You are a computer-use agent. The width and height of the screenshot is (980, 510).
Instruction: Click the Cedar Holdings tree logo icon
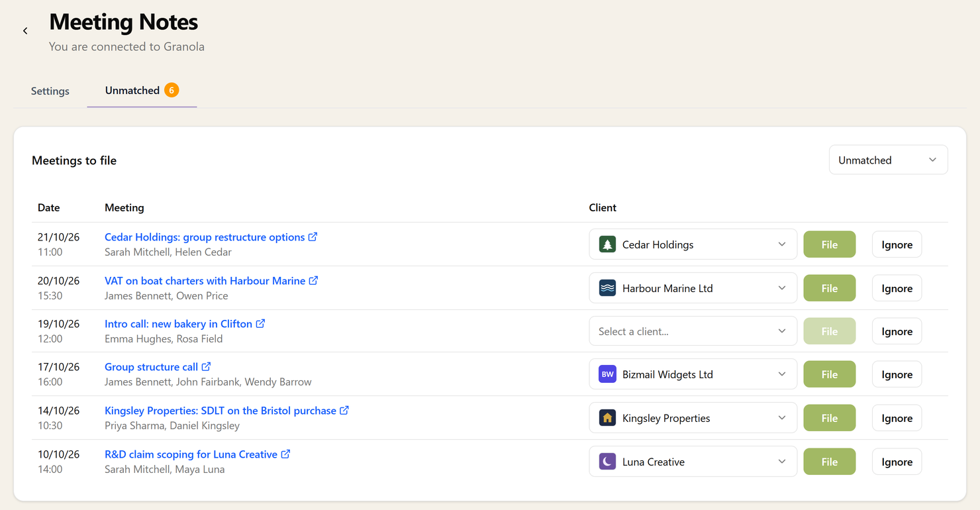tap(607, 244)
